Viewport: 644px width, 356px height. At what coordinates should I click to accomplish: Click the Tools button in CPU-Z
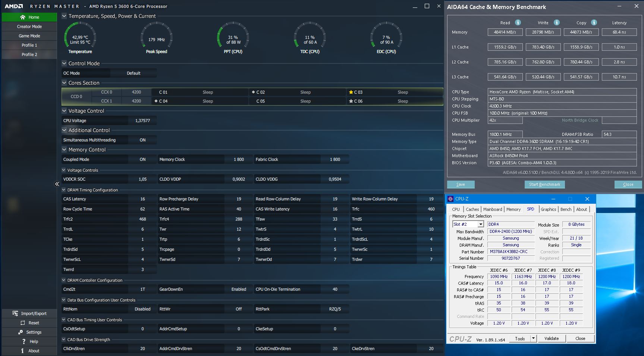pyautogui.click(x=520, y=338)
